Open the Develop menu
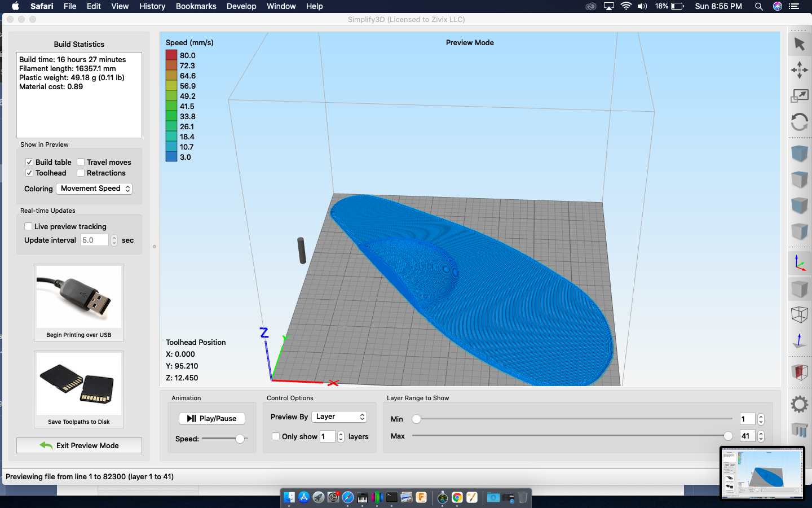The width and height of the screenshot is (812, 508). (x=241, y=6)
